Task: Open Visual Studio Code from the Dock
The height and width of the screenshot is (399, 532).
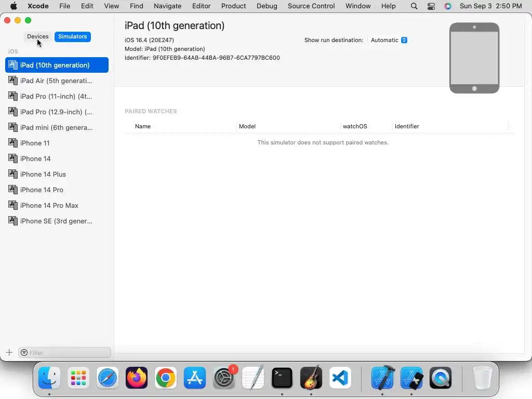Action: pos(340,378)
